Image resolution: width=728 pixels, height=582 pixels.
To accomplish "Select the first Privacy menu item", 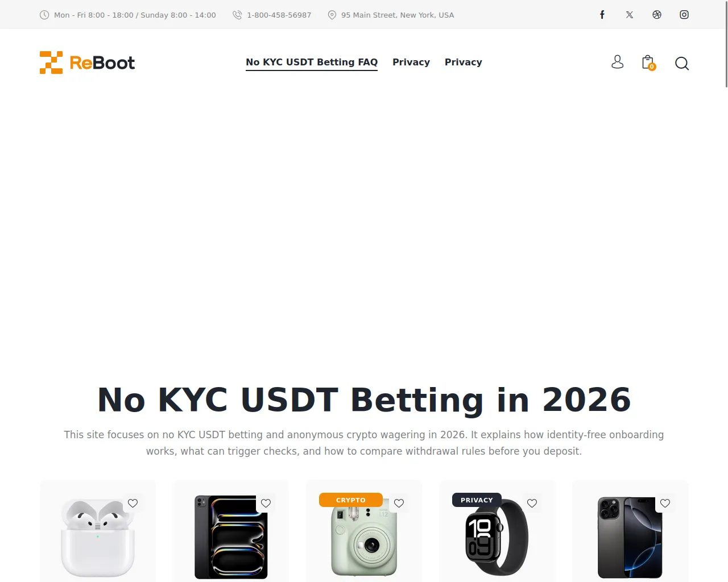I will pos(411,62).
